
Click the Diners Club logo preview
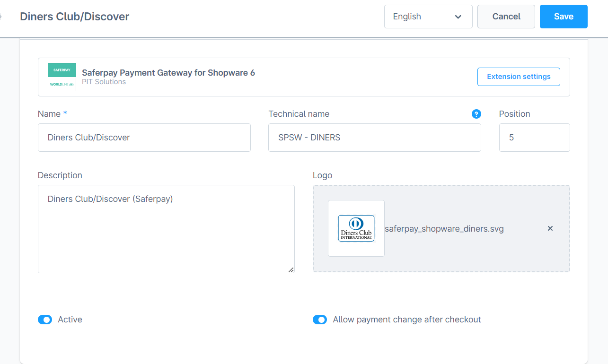pyautogui.click(x=356, y=228)
